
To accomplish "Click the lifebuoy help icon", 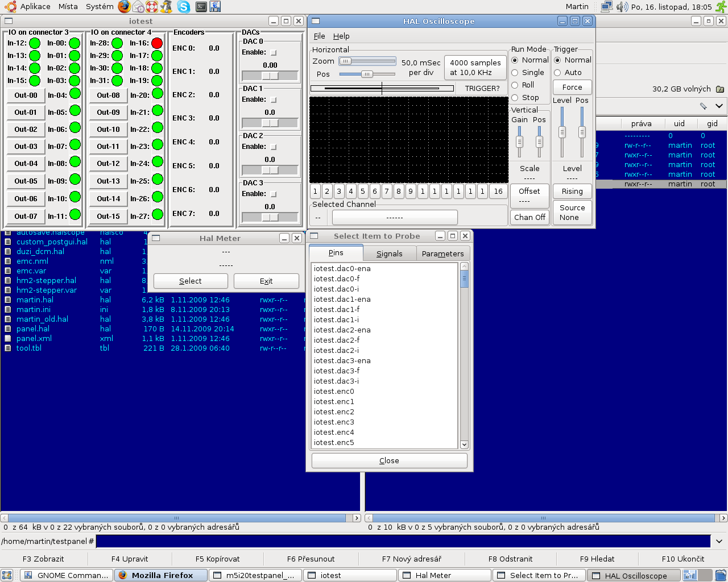I will [151, 7].
